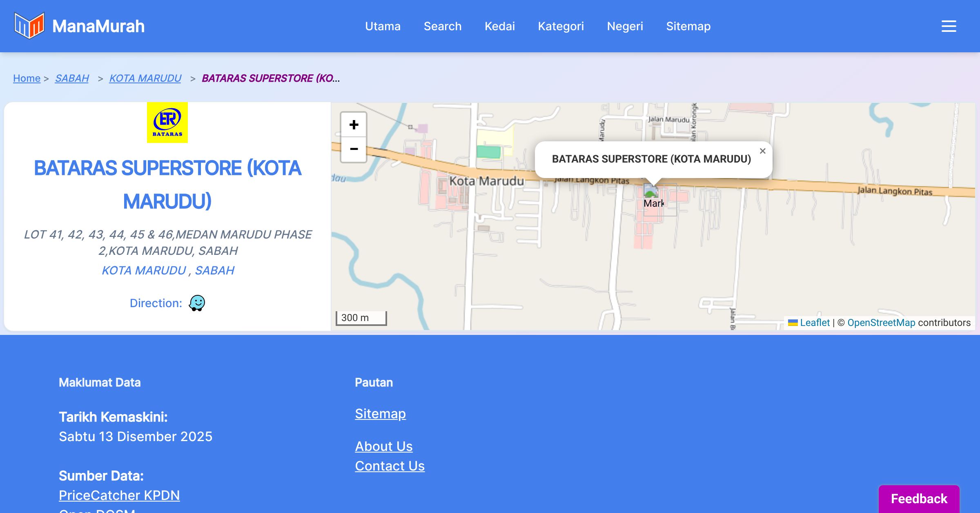
Task: Open the hamburger menu
Action: [x=949, y=26]
